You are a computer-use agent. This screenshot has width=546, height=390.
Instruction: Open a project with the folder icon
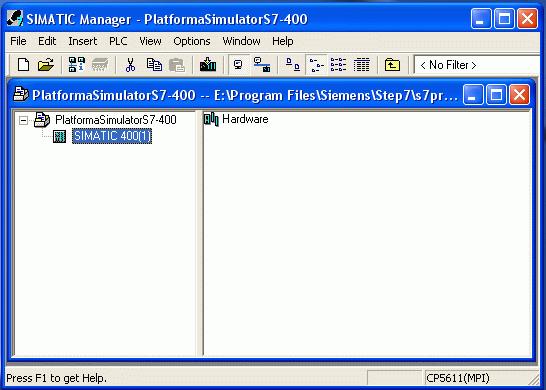coord(46,65)
